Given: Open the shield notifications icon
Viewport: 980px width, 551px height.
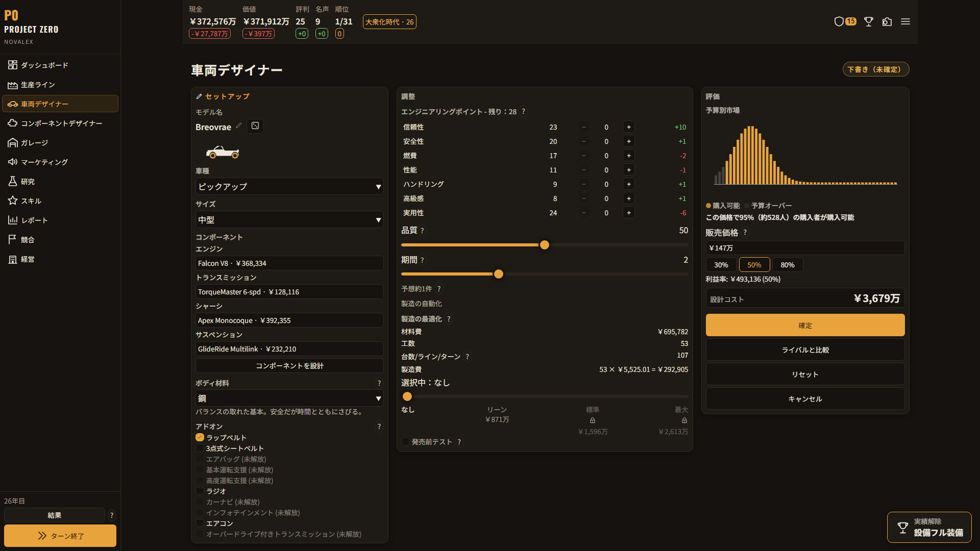Looking at the screenshot, I should (839, 21).
